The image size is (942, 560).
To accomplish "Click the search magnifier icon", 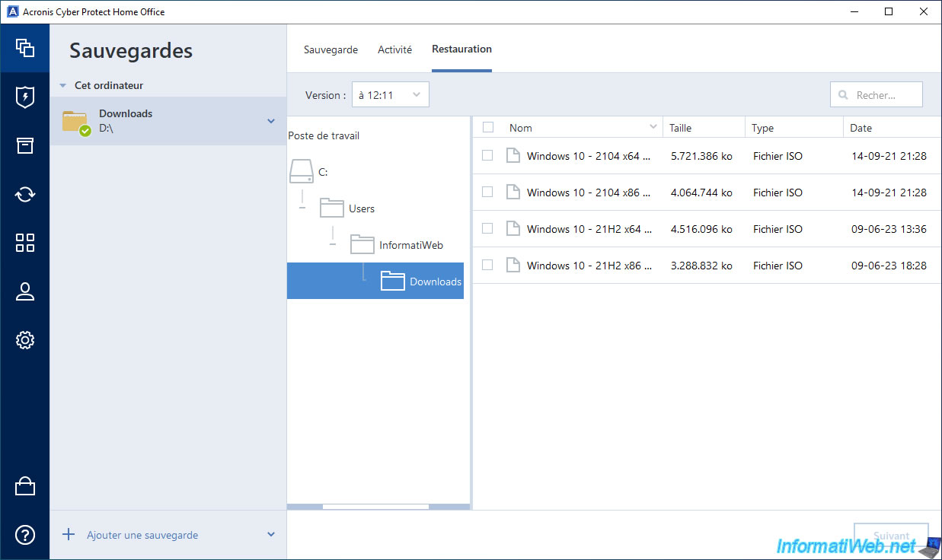I will [x=843, y=95].
